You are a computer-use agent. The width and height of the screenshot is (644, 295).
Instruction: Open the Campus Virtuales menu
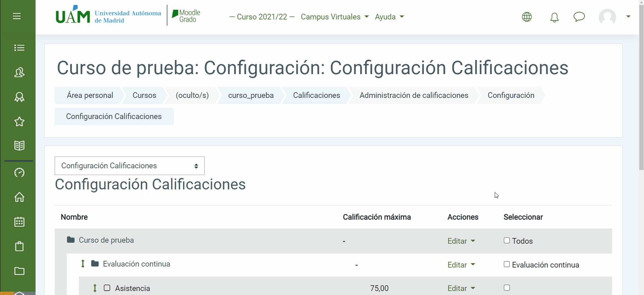334,17
